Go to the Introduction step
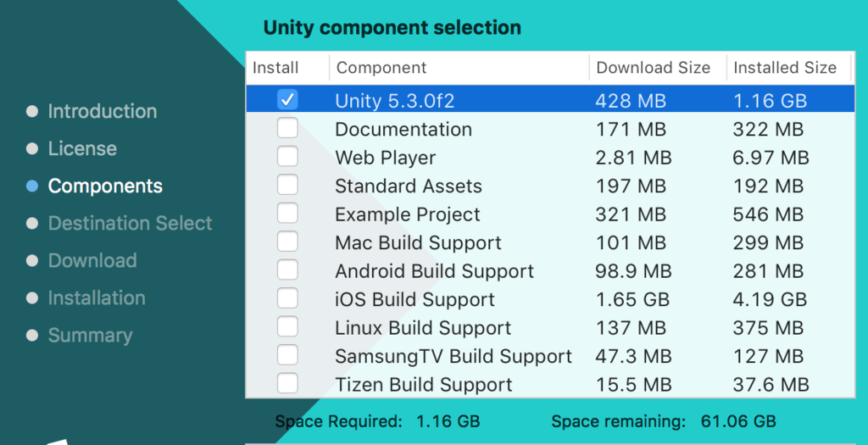The width and height of the screenshot is (868, 445). [x=102, y=111]
